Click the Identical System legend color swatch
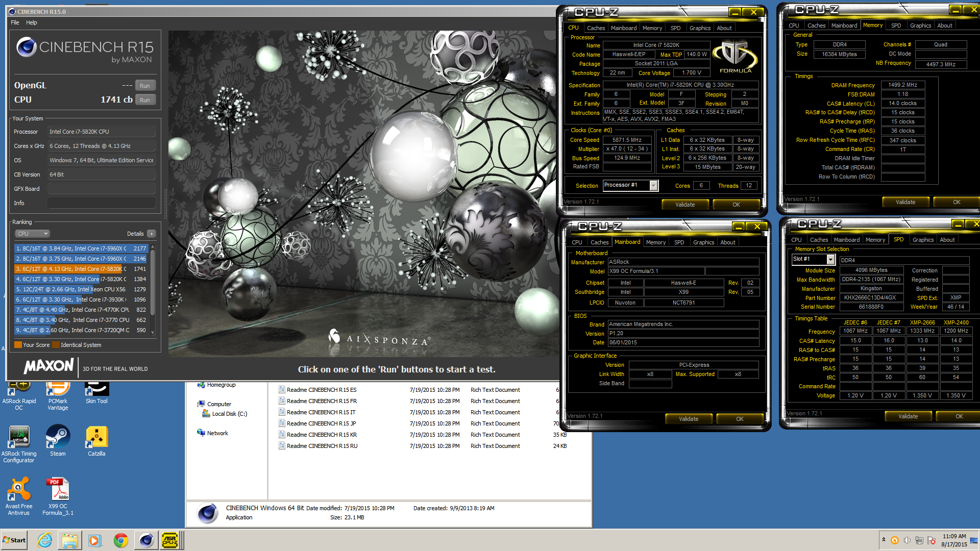The width and height of the screenshot is (980, 551). coord(56,345)
